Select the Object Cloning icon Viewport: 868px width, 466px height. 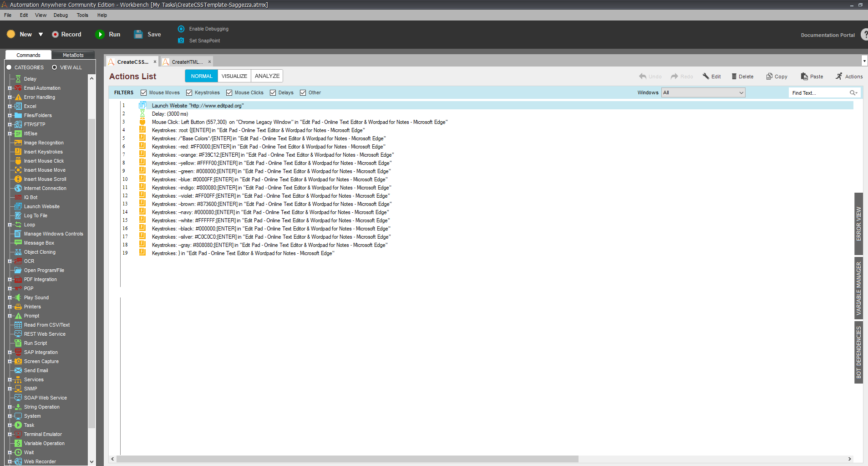pyautogui.click(x=18, y=252)
